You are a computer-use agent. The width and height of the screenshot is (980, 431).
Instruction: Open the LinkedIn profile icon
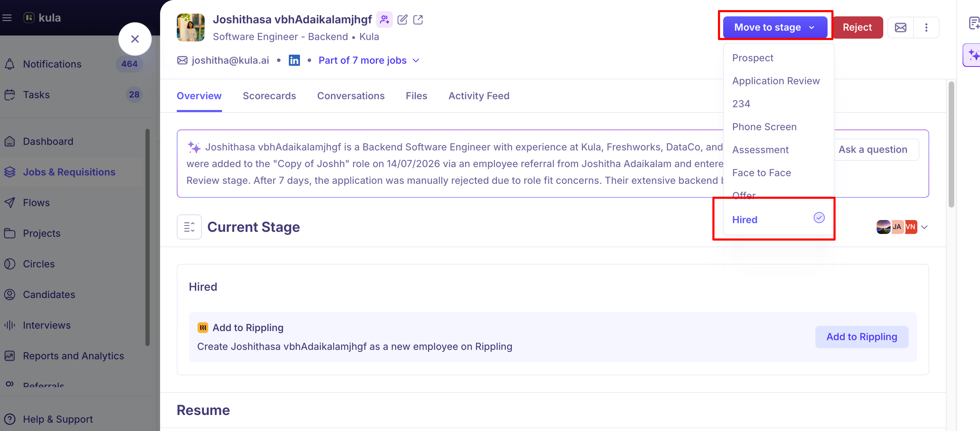click(294, 60)
